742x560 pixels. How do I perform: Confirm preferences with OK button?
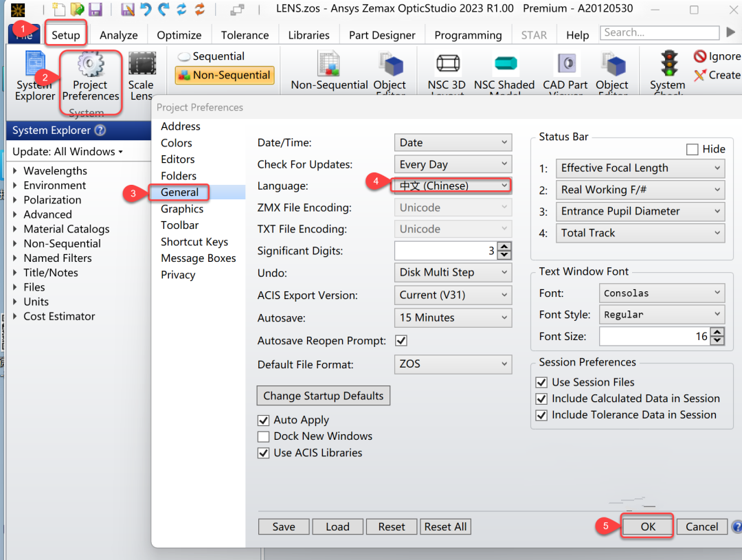click(648, 527)
